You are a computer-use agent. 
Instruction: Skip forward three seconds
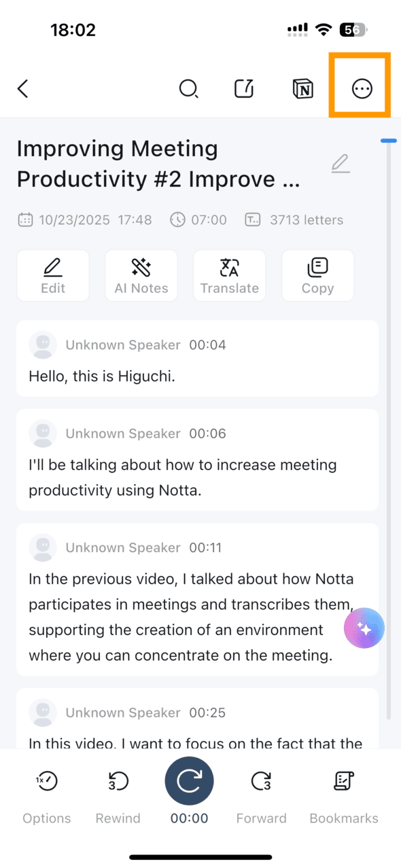pyautogui.click(x=262, y=797)
